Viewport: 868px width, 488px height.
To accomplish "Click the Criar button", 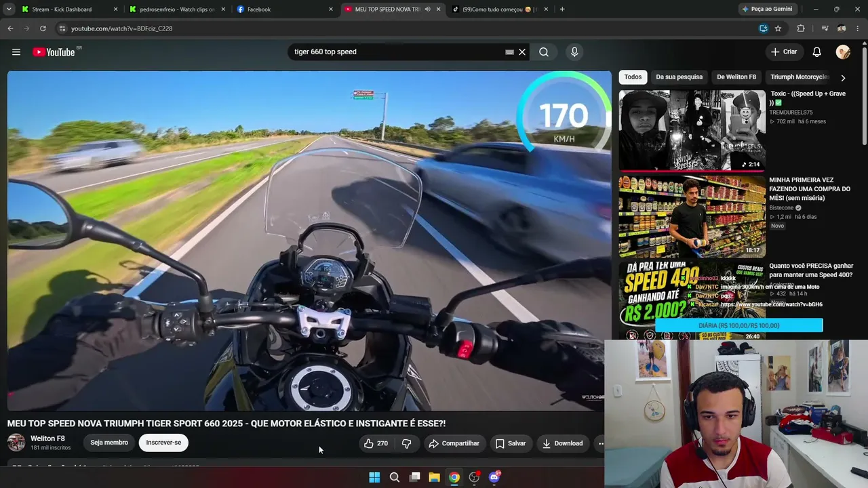I will point(784,52).
